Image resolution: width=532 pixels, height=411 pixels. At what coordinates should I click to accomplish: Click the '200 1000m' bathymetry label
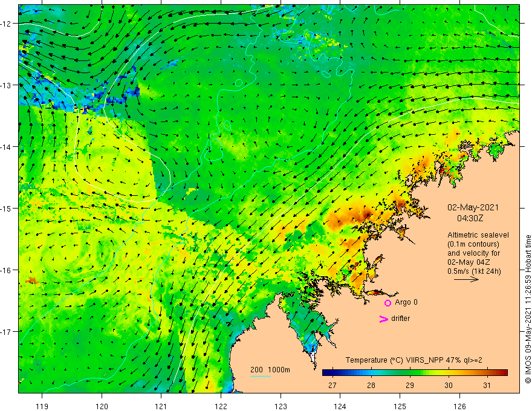pyautogui.click(x=270, y=370)
